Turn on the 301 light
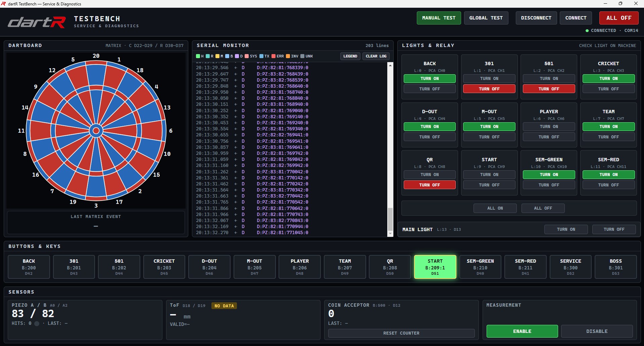Viewport: 644px width, 346px height. pos(489,79)
